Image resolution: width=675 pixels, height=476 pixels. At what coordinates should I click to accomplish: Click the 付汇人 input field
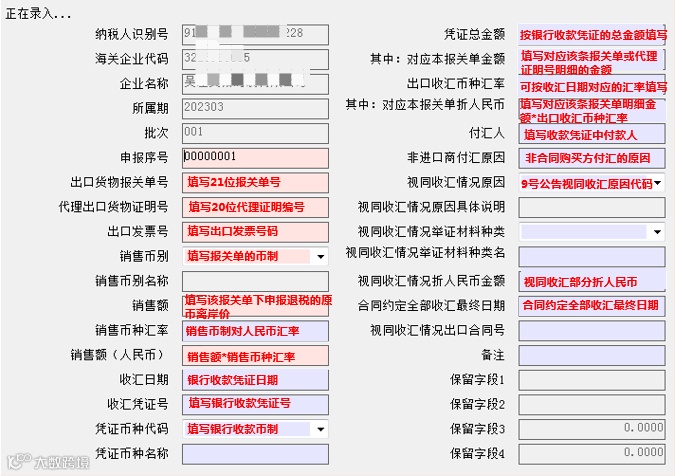(x=592, y=134)
